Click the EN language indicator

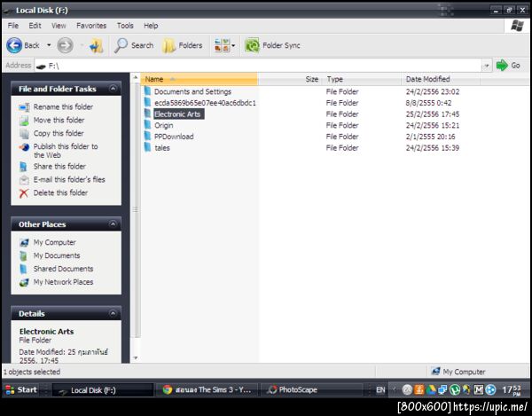[x=380, y=390]
